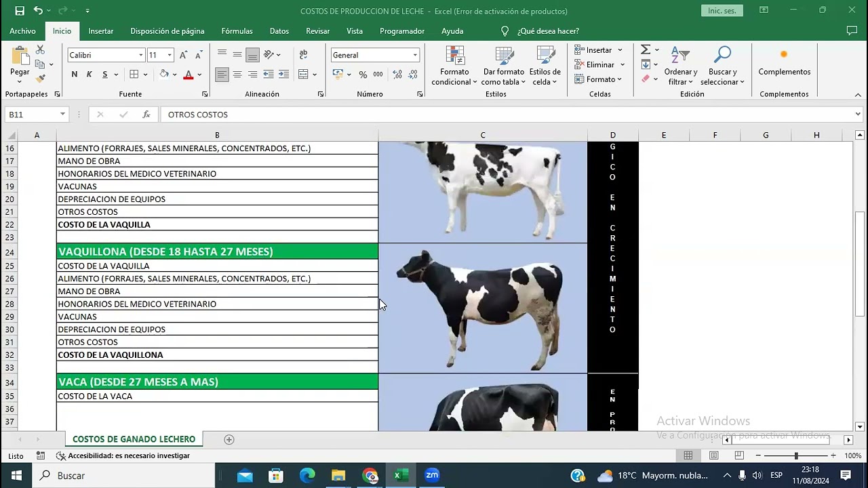Image resolution: width=868 pixels, height=488 pixels.
Task: Open the Fórmulas tab
Action: (x=237, y=31)
